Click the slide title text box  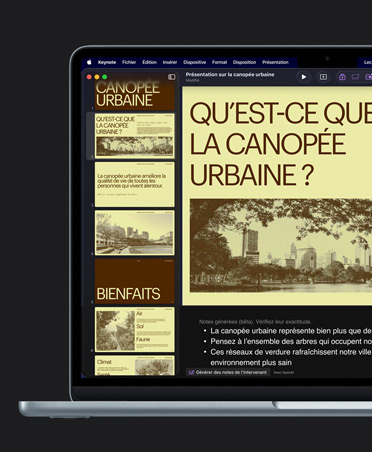[281, 144]
